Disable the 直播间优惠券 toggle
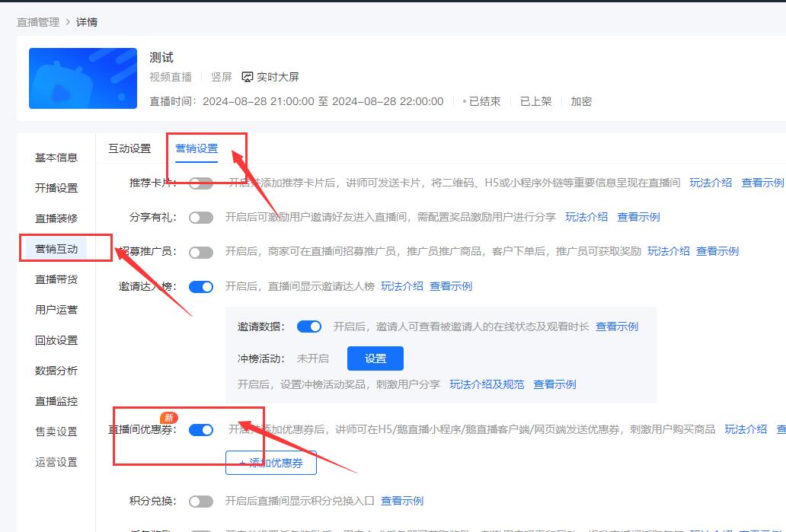The width and height of the screenshot is (786, 532). [x=201, y=430]
